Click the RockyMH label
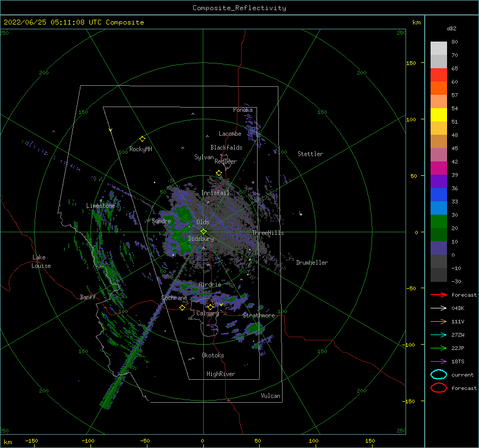479x448 pixels. [141, 149]
